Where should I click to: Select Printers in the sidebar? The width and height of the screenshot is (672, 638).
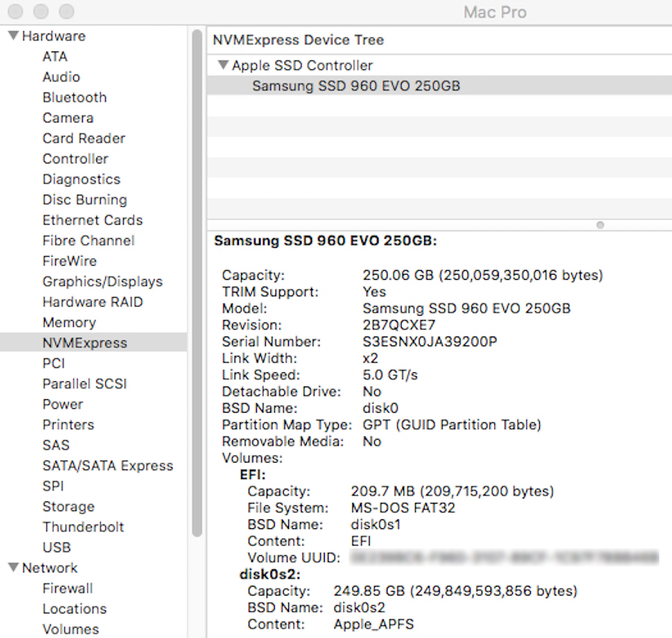(68, 425)
